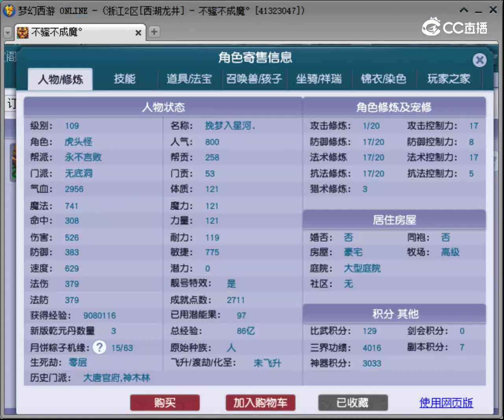
Task: Add a new game tab with plus
Action: coord(154,32)
